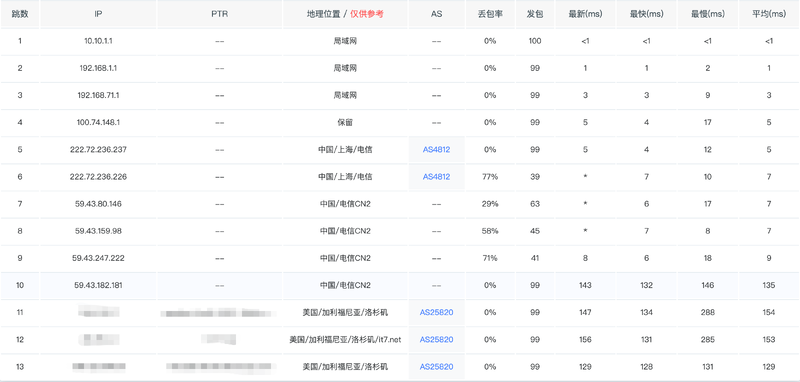800x382 pixels.
Task: Open AS25820 link in hop 13 row
Action: pyautogui.click(x=436, y=366)
